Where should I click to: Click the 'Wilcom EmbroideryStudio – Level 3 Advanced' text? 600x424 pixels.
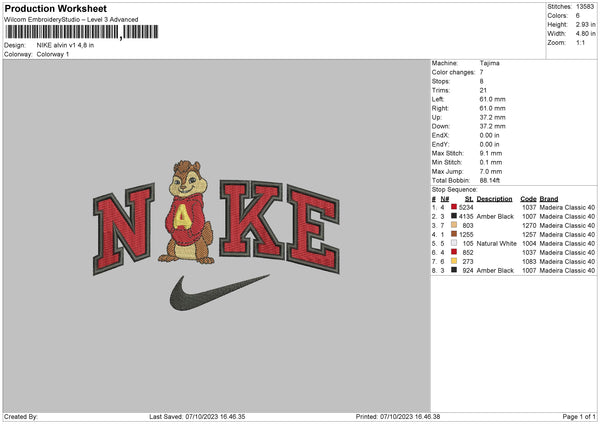[x=71, y=20]
